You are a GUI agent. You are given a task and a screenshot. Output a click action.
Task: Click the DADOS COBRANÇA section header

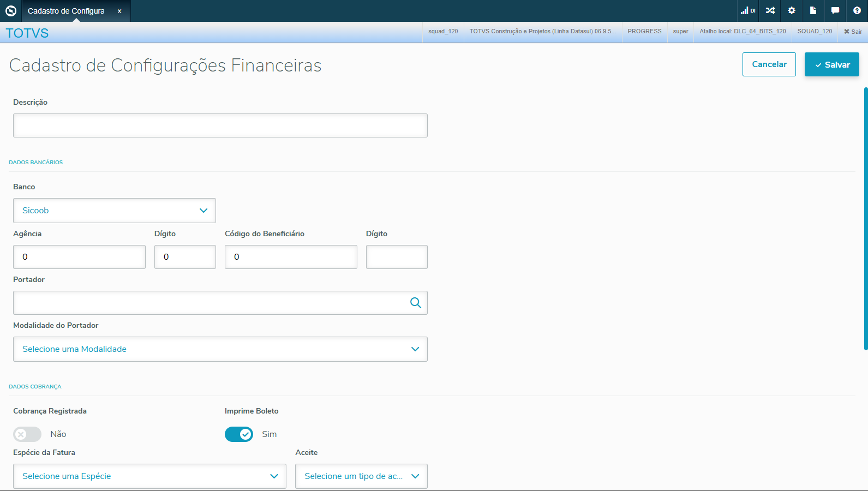(x=35, y=387)
